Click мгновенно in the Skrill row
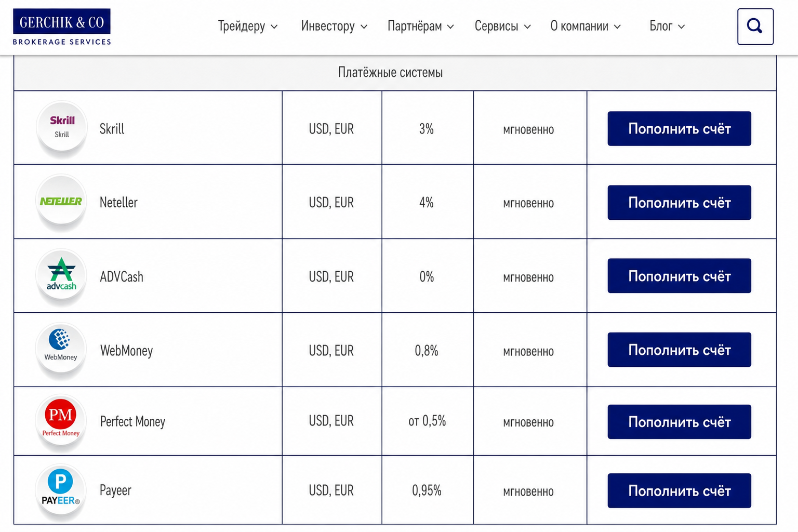Viewport: 798px width, 532px height. [x=528, y=130]
